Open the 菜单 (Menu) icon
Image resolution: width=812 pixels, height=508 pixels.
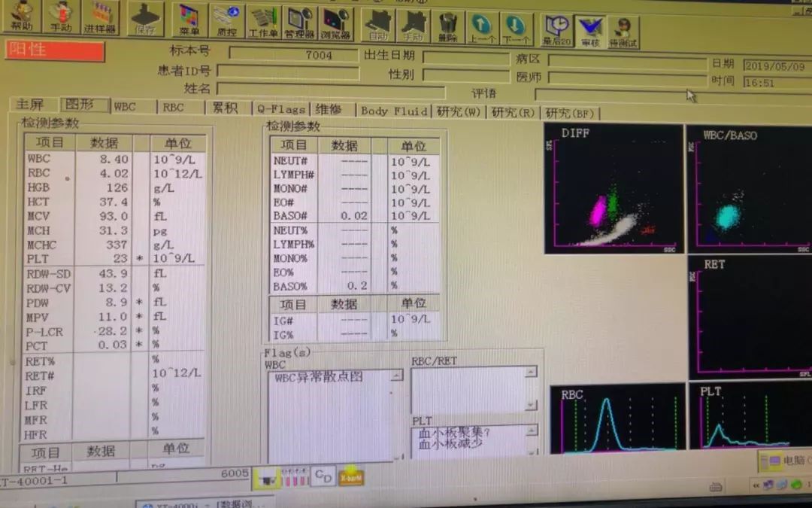pyautogui.click(x=189, y=20)
